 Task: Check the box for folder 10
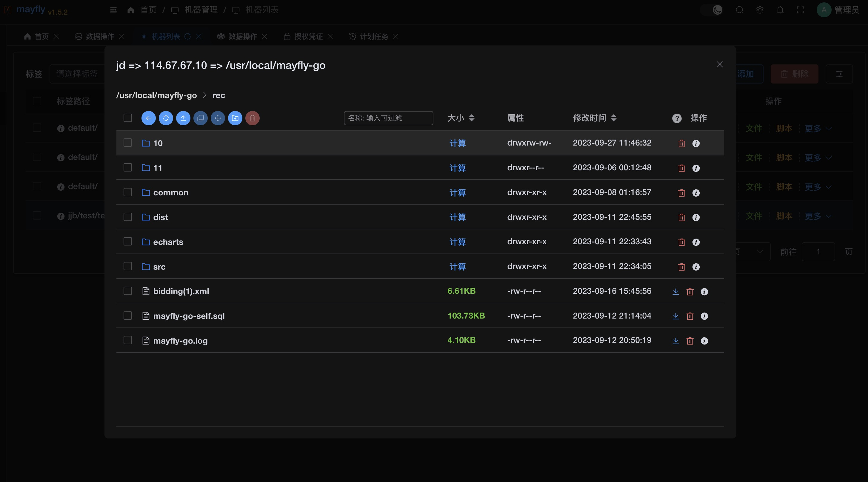tap(127, 143)
